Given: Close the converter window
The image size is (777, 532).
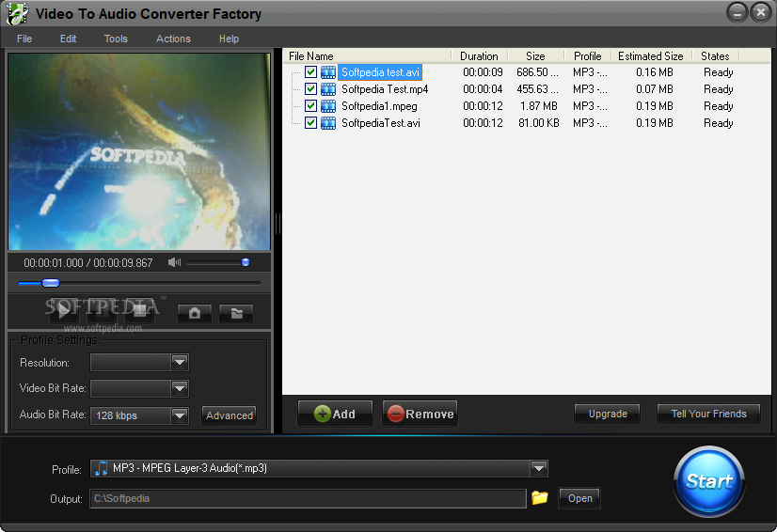Looking at the screenshot, I should click(x=761, y=12).
